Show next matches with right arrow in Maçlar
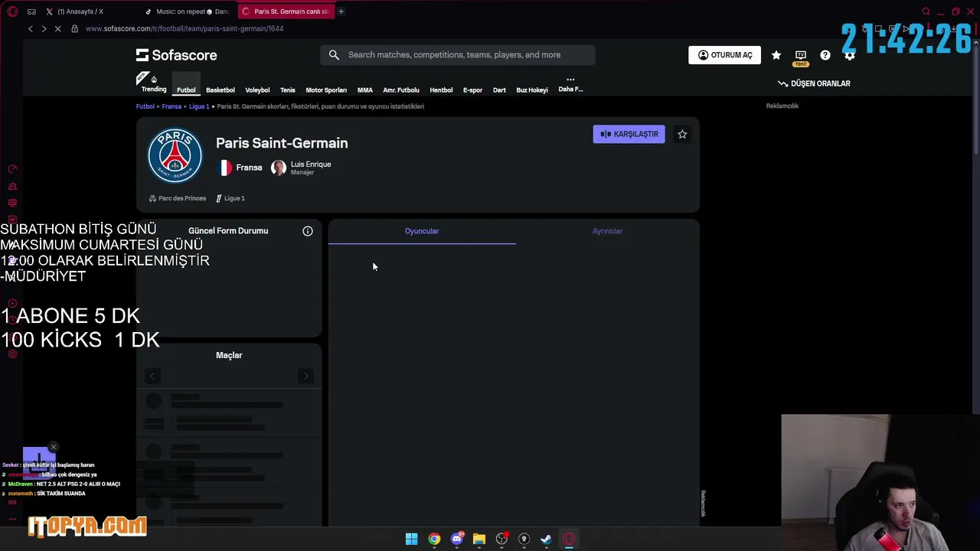This screenshot has height=551, width=980. [x=305, y=376]
